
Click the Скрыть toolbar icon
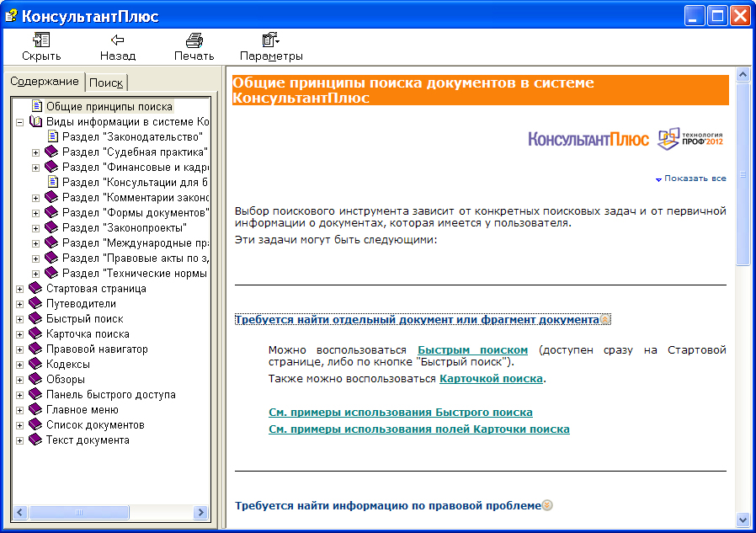click(x=41, y=40)
